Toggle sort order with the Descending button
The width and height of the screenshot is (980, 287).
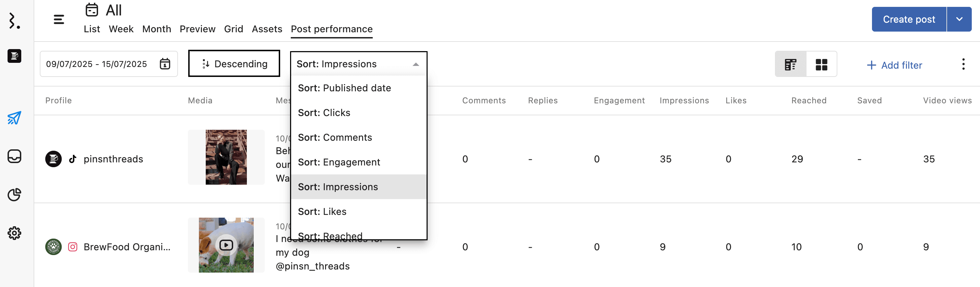234,64
